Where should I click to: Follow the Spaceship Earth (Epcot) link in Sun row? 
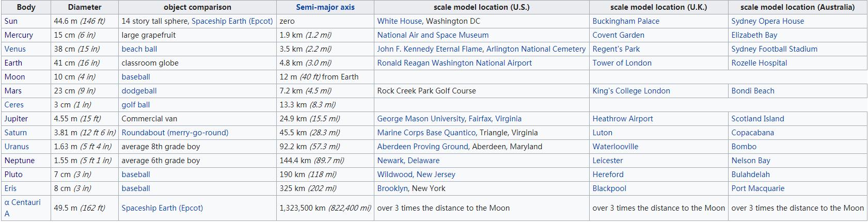coord(232,21)
